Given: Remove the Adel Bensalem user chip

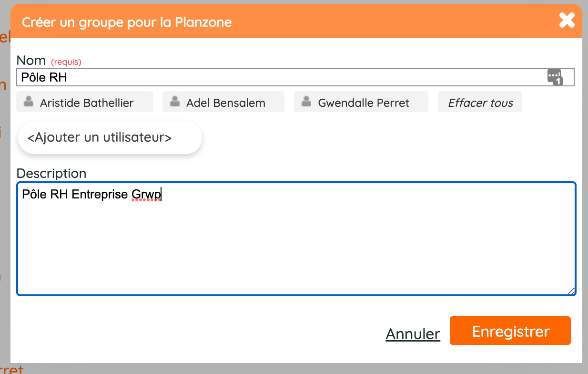Looking at the screenshot, I should click(223, 102).
